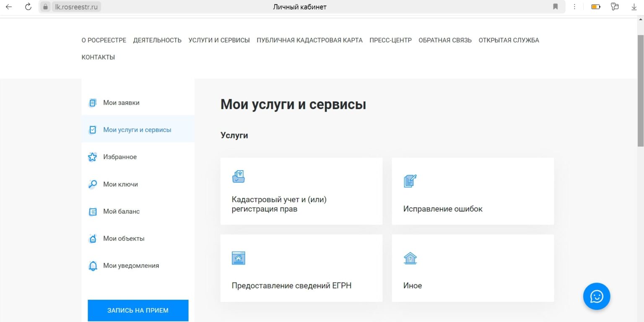The width and height of the screenshot is (644, 322).
Task: Go to the Контакты menu item
Action: pos(98,57)
